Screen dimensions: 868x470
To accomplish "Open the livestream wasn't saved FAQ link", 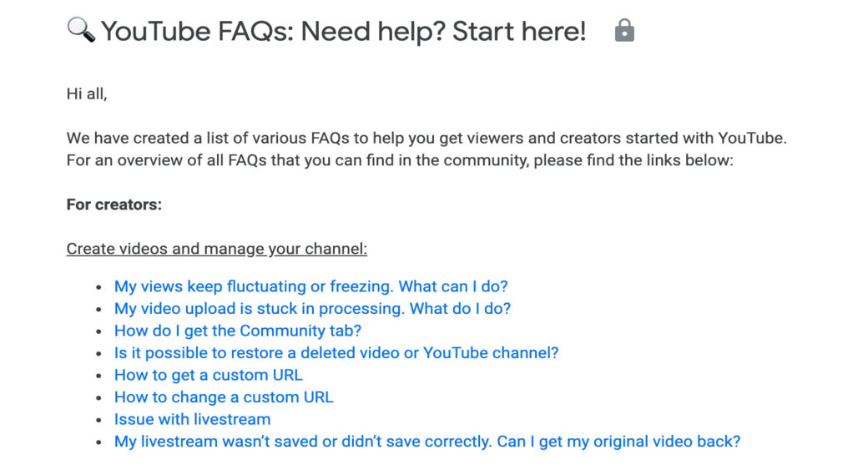I will point(426,442).
